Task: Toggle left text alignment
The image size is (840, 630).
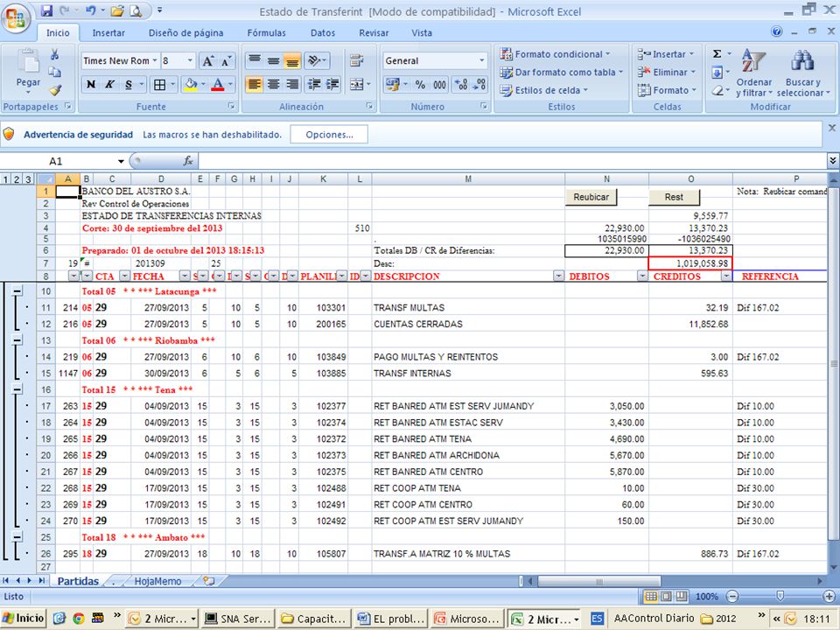Action: pos(255,84)
